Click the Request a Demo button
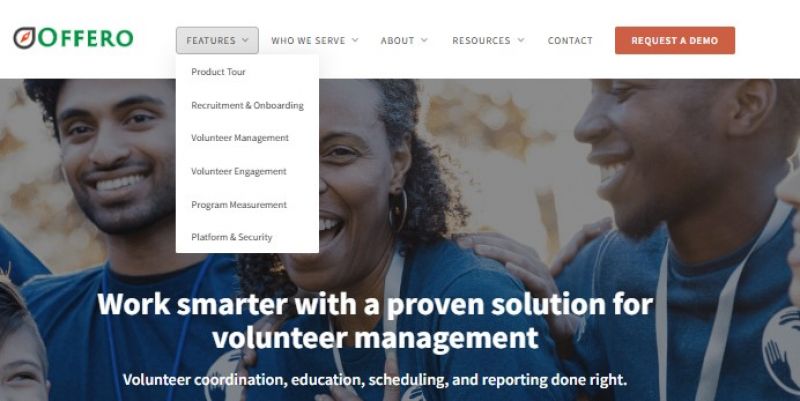This screenshot has width=800, height=401. (675, 40)
